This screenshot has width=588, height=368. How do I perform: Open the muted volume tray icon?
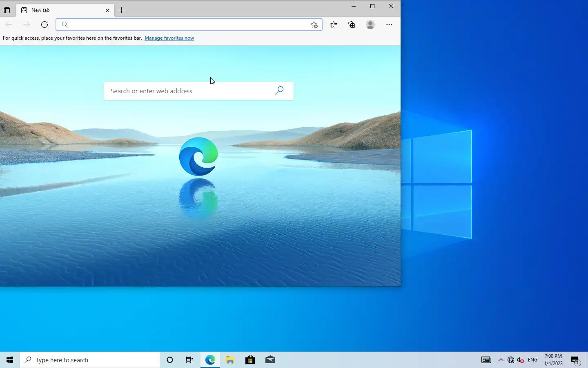click(x=521, y=360)
